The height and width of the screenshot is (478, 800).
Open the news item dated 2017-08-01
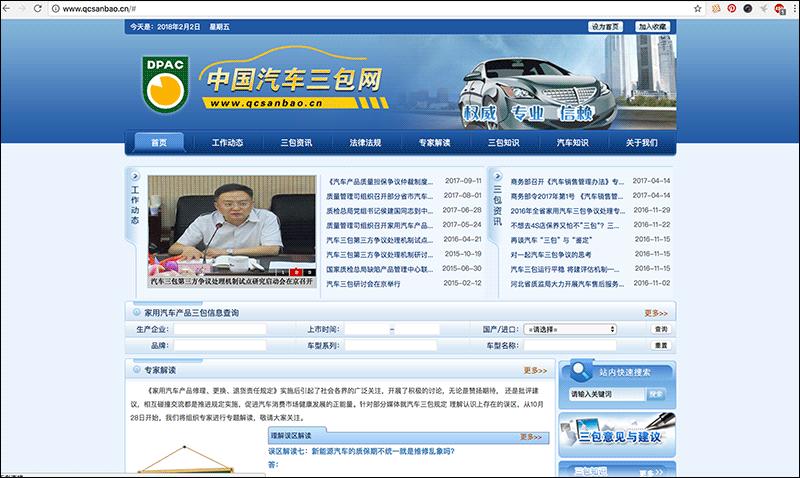380,196
